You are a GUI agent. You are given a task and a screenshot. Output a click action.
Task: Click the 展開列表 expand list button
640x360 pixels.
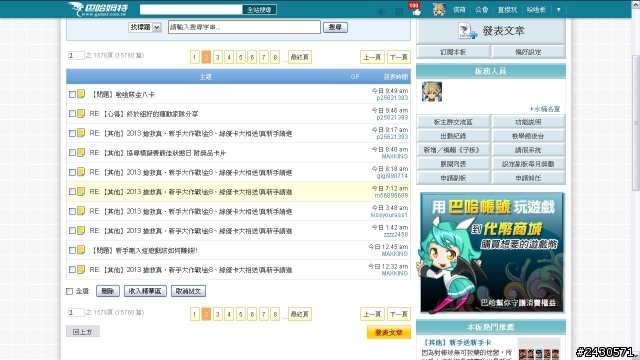coord(453,164)
